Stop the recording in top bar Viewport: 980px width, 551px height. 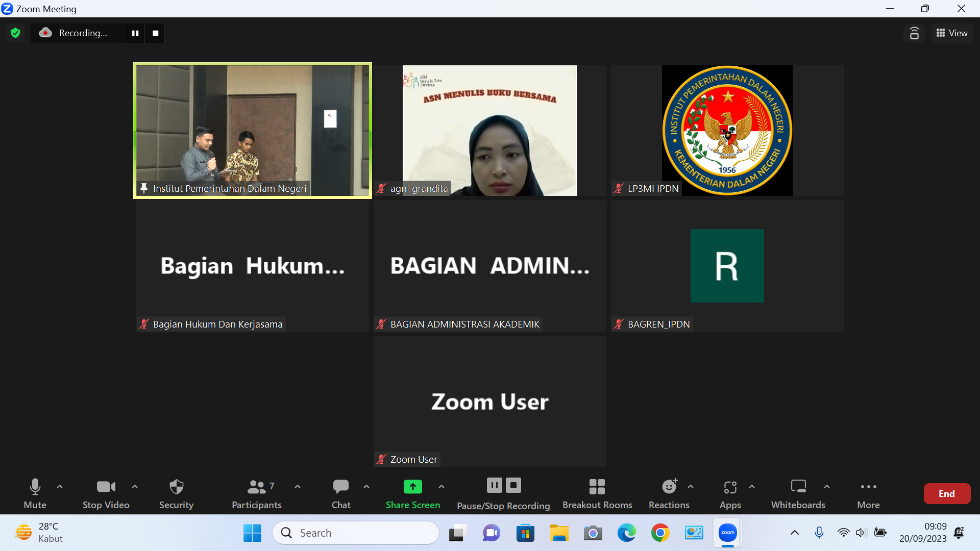pyautogui.click(x=156, y=33)
